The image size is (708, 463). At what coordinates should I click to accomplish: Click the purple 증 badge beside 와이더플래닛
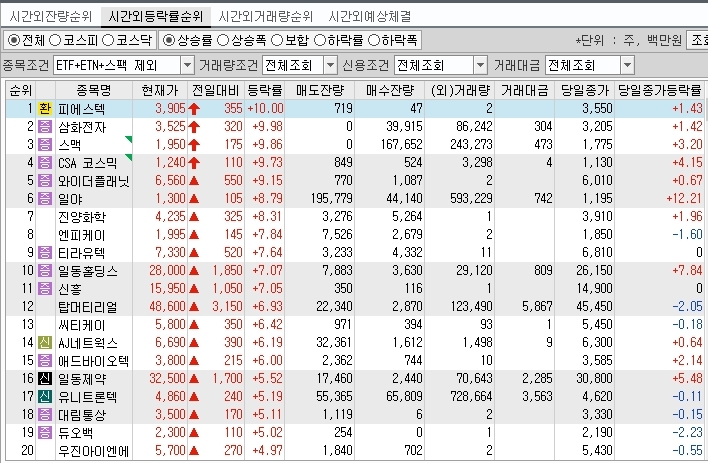click(x=45, y=181)
